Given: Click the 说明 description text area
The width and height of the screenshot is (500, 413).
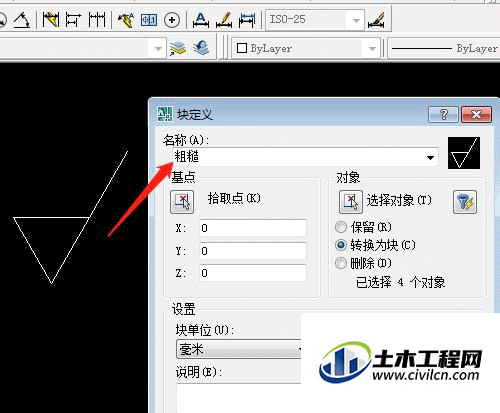Looking at the screenshot, I should coord(239,399).
